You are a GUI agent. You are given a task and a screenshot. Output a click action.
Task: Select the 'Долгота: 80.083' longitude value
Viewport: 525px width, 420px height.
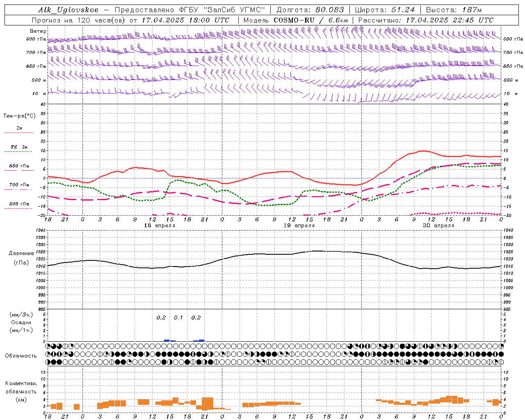click(310, 10)
